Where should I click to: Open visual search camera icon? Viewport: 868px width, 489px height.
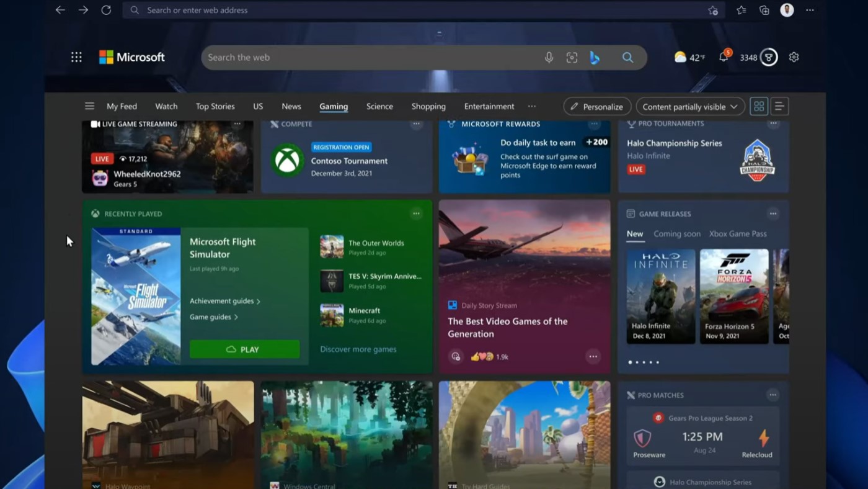tap(572, 57)
